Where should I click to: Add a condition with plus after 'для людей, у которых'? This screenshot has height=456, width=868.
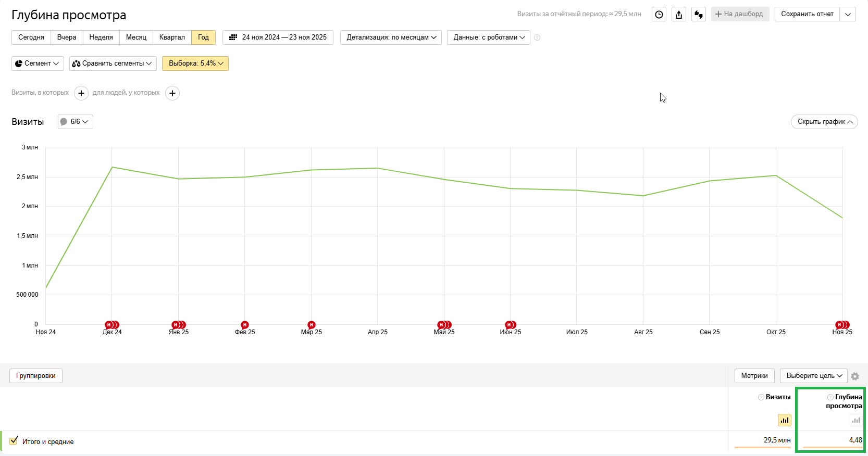(172, 93)
